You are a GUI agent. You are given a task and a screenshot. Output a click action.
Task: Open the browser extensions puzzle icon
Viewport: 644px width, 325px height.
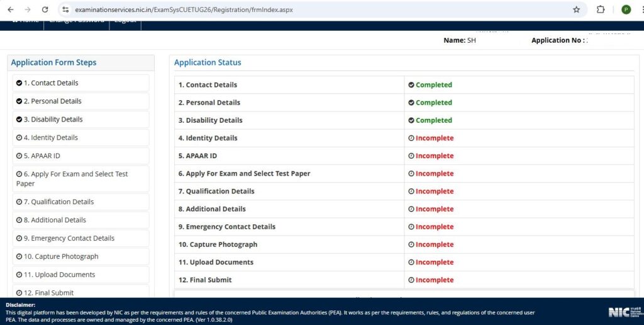click(x=601, y=9)
